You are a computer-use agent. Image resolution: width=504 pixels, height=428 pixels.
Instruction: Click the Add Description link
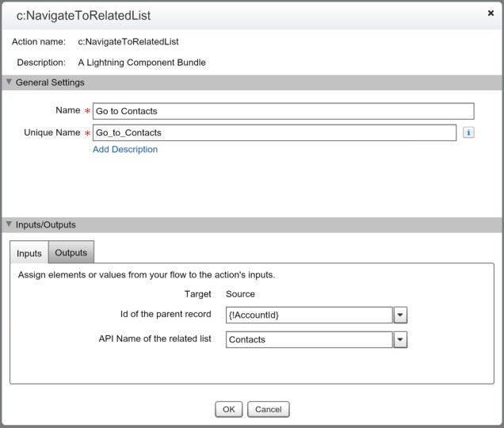click(x=125, y=150)
